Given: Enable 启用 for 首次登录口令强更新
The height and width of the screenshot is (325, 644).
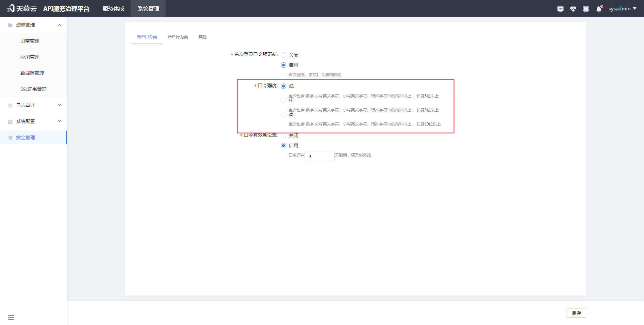Looking at the screenshot, I should pos(283,65).
